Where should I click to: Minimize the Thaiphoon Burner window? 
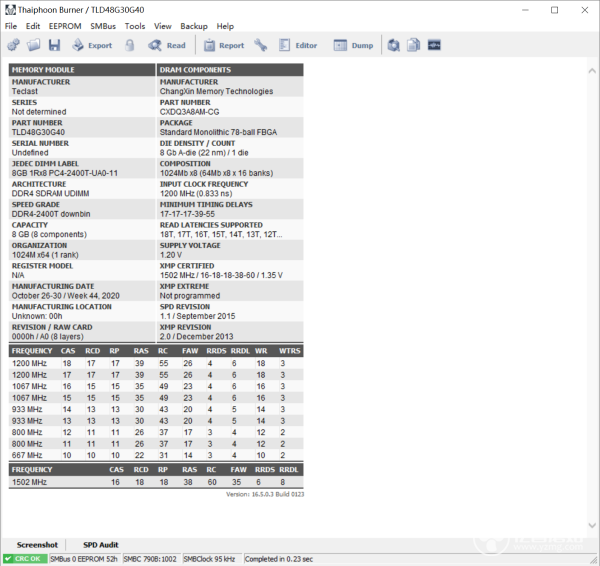[525, 10]
